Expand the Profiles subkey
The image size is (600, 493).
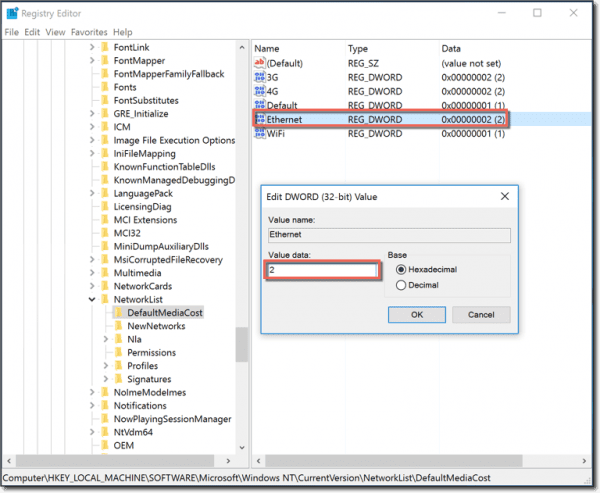[x=106, y=366]
